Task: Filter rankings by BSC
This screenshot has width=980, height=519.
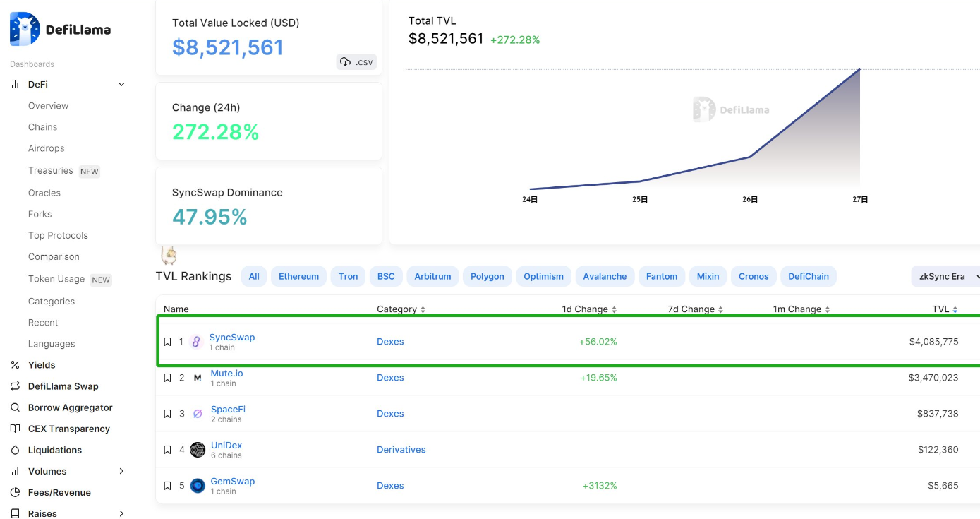Action: click(386, 276)
